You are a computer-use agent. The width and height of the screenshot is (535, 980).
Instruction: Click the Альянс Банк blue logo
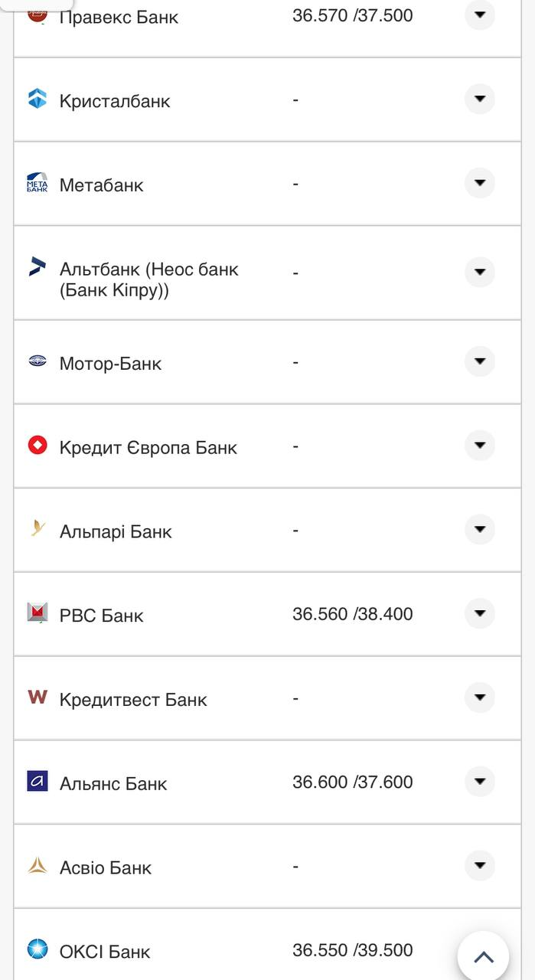click(38, 781)
